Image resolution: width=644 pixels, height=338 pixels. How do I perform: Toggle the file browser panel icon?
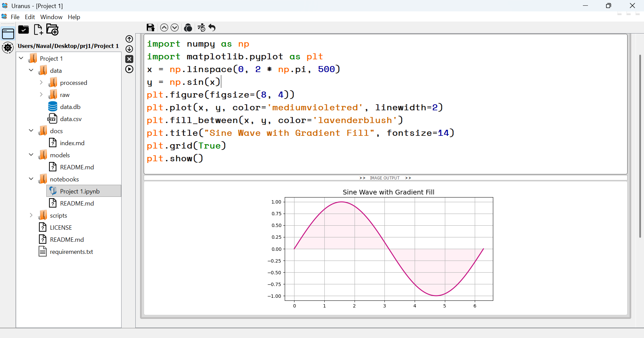(x=8, y=34)
